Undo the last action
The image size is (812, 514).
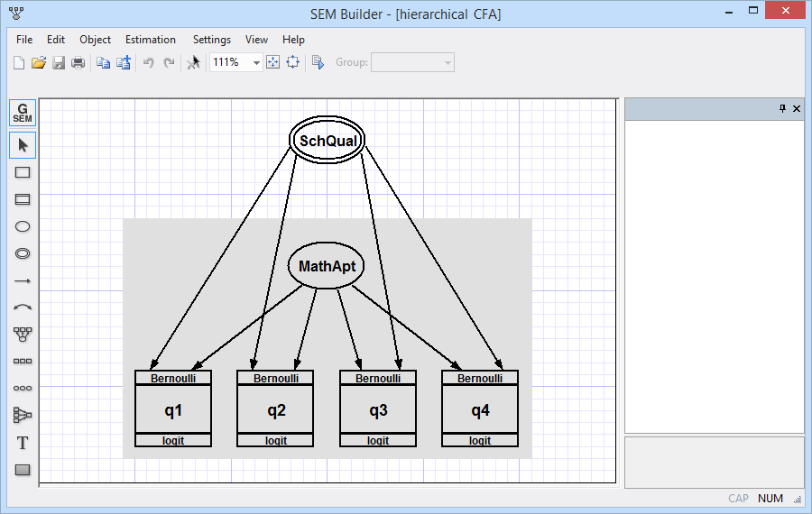pos(149,62)
